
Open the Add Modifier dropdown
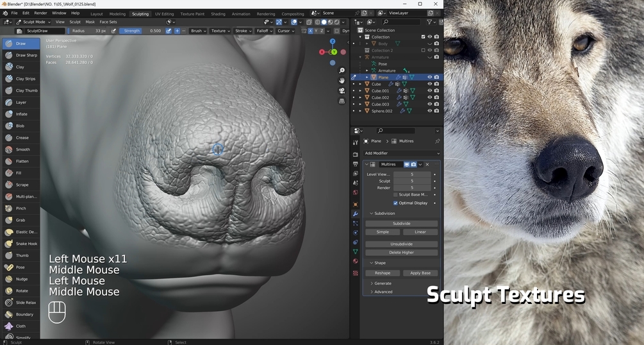click(401, 153)
